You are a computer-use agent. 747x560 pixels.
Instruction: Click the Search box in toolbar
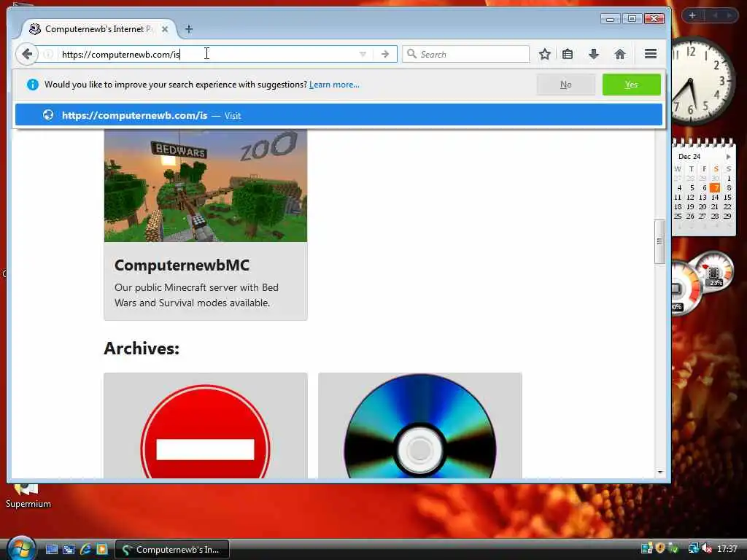(465, 54)
